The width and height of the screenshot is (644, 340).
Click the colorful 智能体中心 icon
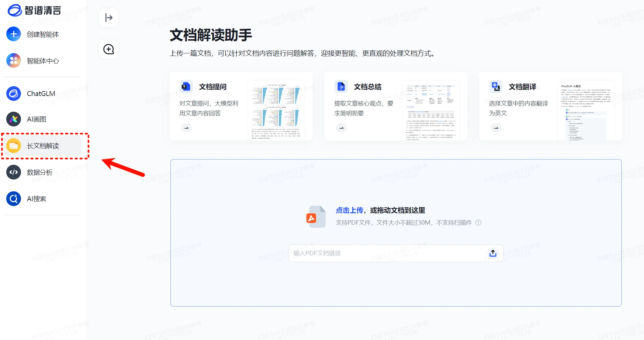[14, 61]
